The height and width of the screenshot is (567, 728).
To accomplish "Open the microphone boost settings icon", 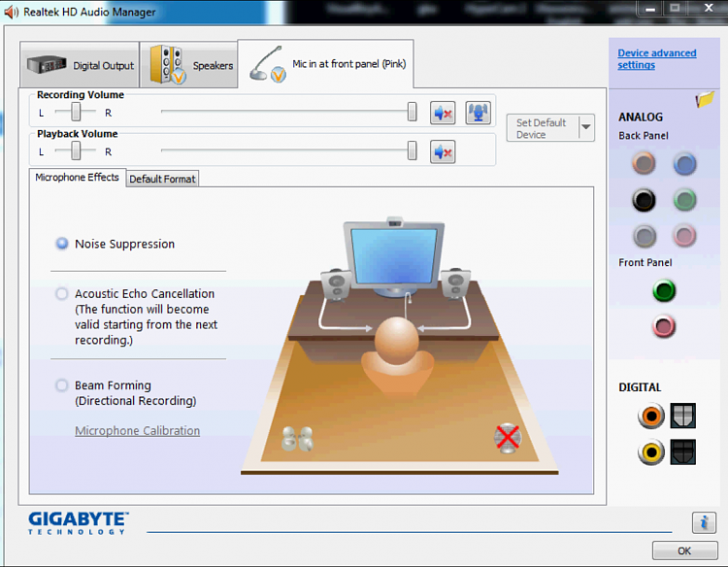I will point(478,113).
